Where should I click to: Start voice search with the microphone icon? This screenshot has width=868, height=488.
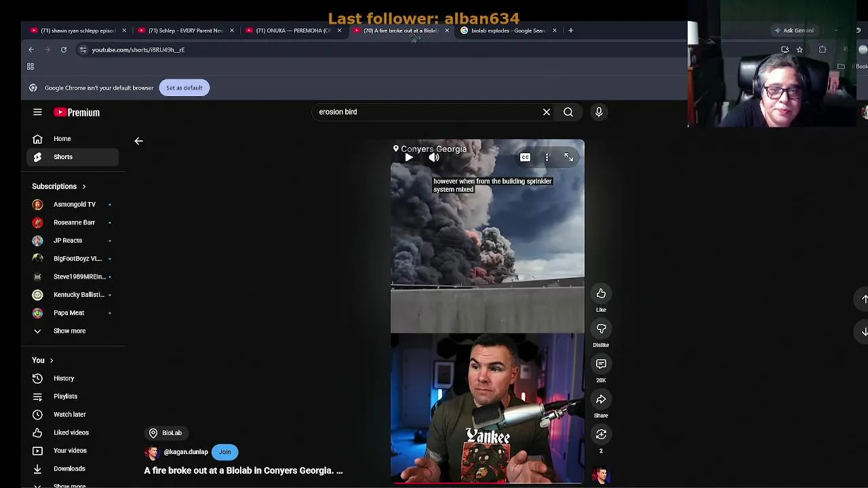coord(599,112)
